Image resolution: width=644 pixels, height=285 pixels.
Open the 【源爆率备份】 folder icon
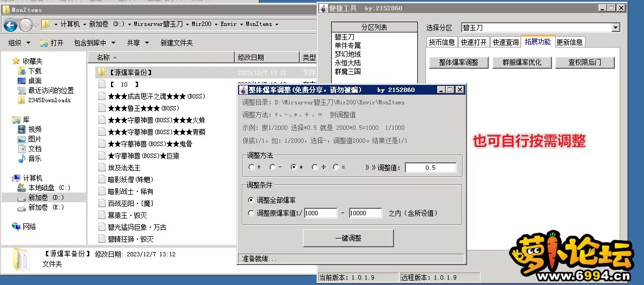coord(101,72)
